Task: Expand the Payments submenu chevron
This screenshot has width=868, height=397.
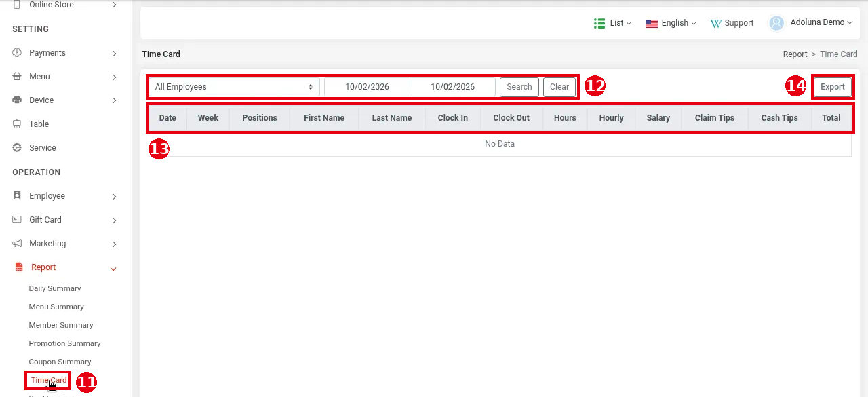Action: 114,54
